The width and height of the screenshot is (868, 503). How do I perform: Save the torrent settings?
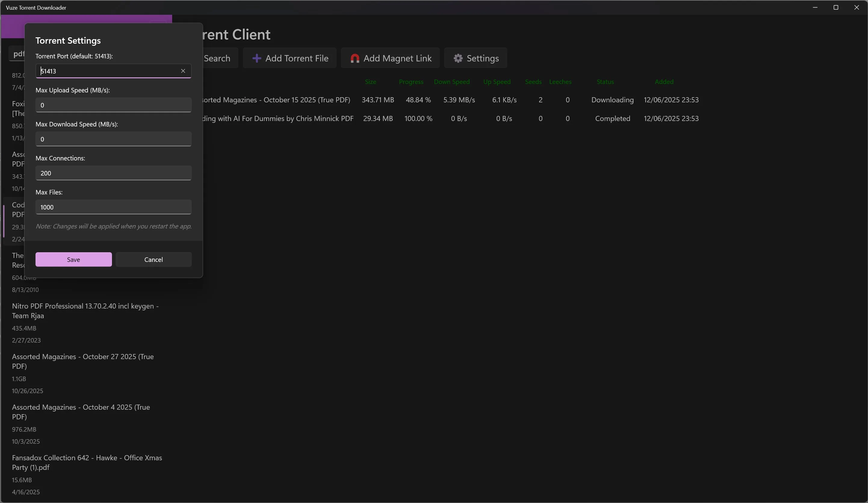point(73,259)
